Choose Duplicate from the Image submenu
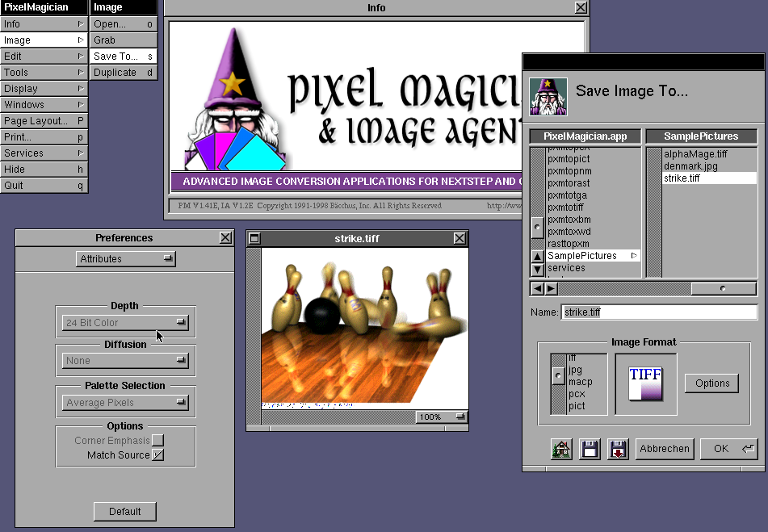The height and width of the screenshot is (532, 768). click(x=123, y=73)
